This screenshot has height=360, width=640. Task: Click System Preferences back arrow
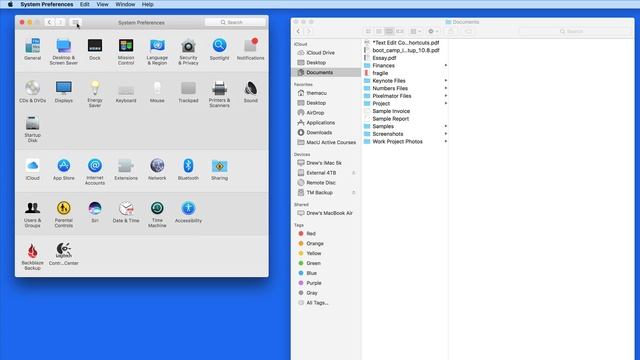tap(49, 22)
